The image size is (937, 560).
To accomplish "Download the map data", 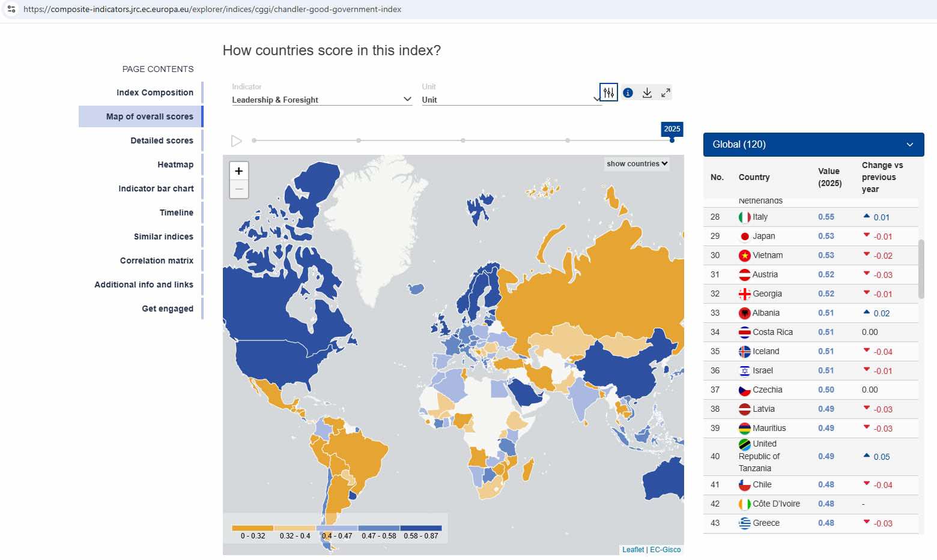I will pos(647,93).
